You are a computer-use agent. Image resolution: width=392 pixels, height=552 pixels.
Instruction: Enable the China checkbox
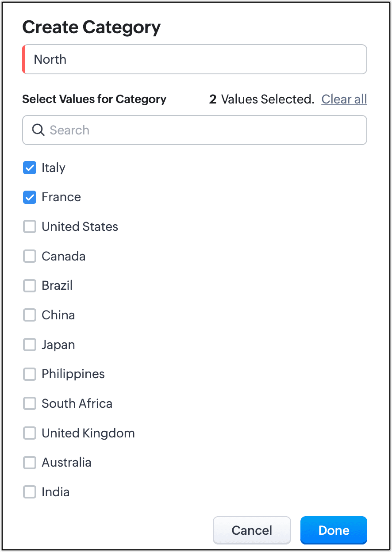click(x=30, y=315)
